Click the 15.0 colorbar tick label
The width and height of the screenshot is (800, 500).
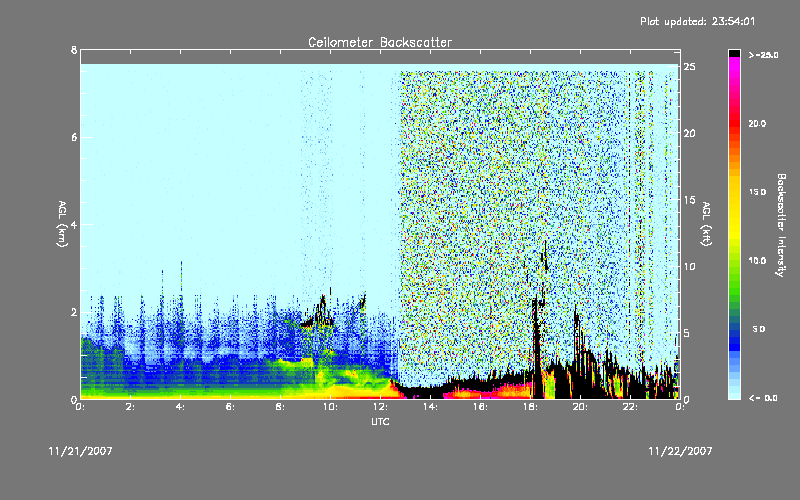[757, 192]
